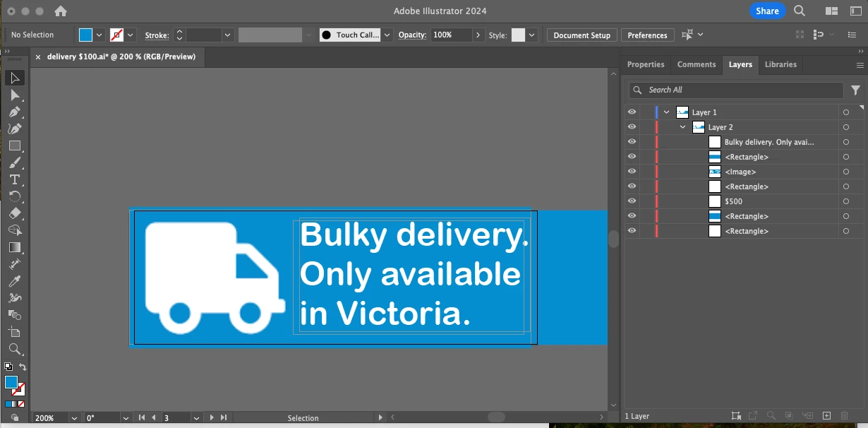Select the Type tool
This screenshot has height=428, width=868.
pyautogui.click(x=15, y=179)
